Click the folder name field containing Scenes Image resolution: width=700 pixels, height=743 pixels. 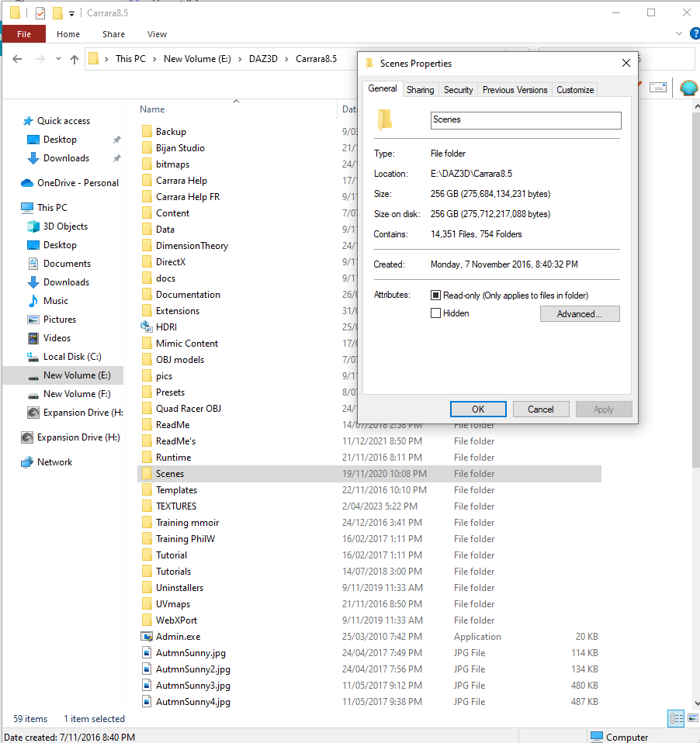(x=525, y=120)
